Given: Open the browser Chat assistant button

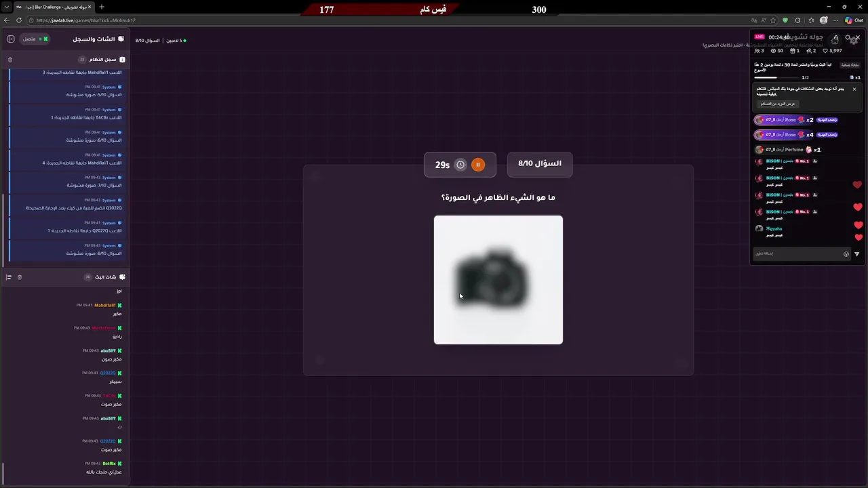Looking at the screenshot, I should [854, 20].
